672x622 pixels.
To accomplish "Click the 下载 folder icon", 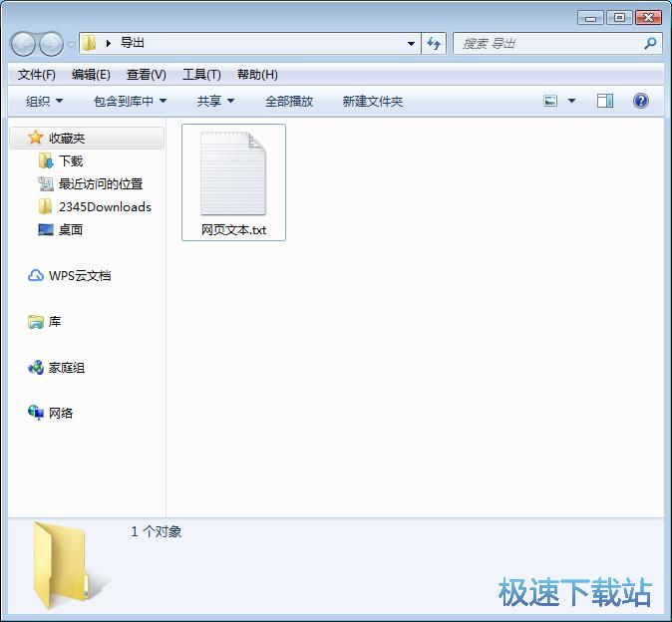I will tap(46, 161).
